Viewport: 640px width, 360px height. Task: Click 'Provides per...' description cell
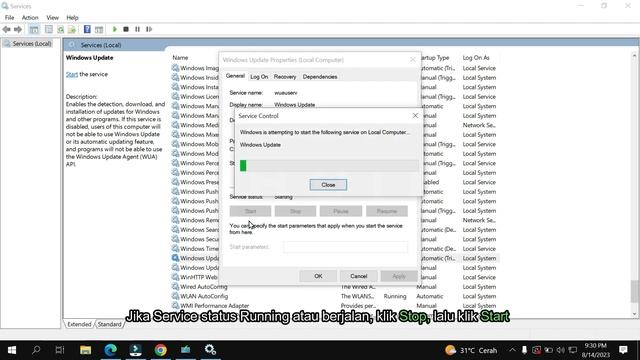[358, 305]
